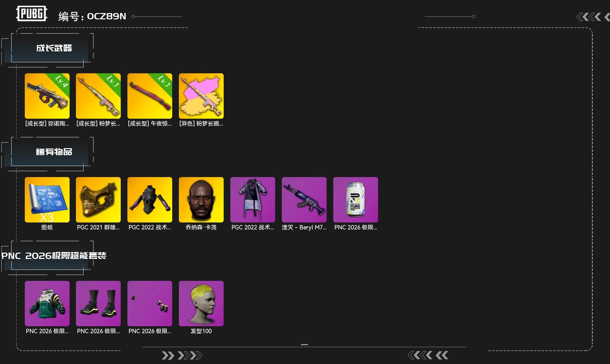The image size is (610, 364).
Task: Click the PNC 2026 极限... label under the gloves
Action: tap(150, 331)
